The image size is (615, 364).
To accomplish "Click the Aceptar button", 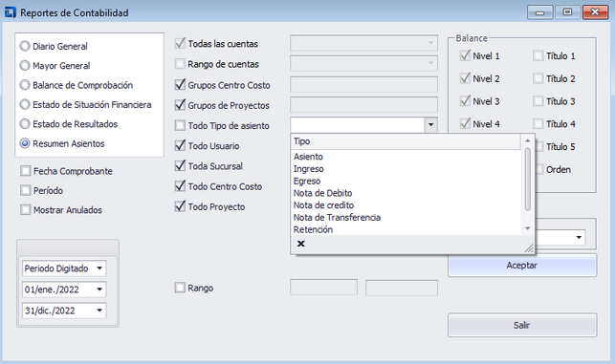I will point(522,266).
